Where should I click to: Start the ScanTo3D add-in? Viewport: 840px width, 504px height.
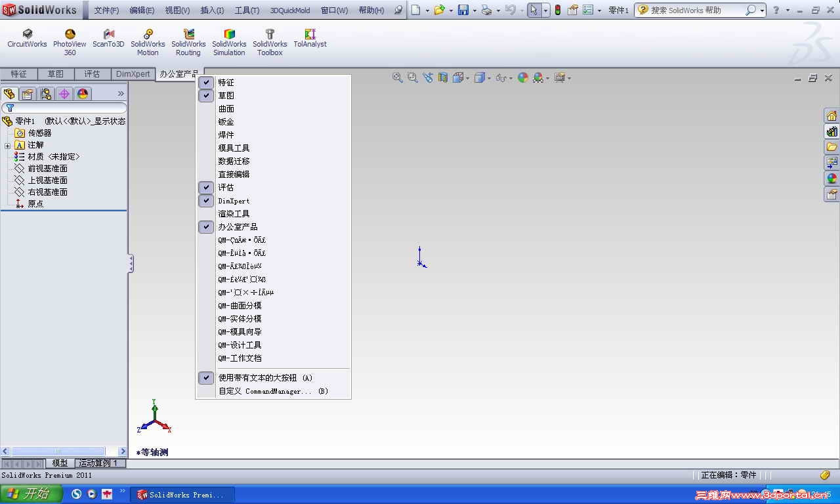108,39
